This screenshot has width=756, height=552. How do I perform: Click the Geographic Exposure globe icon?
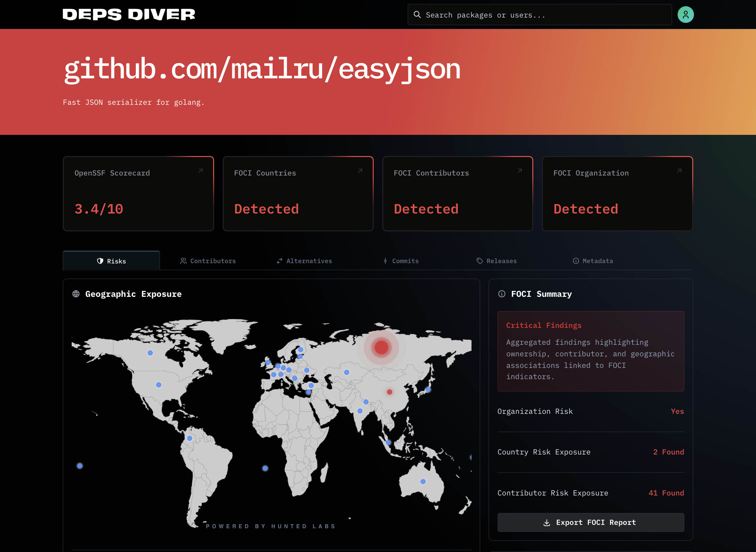pyautogui.click(x=76, y=294)
